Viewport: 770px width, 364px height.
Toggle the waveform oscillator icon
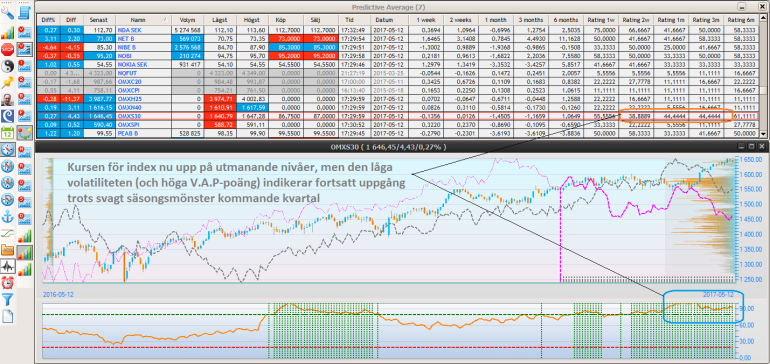point(7,267)
